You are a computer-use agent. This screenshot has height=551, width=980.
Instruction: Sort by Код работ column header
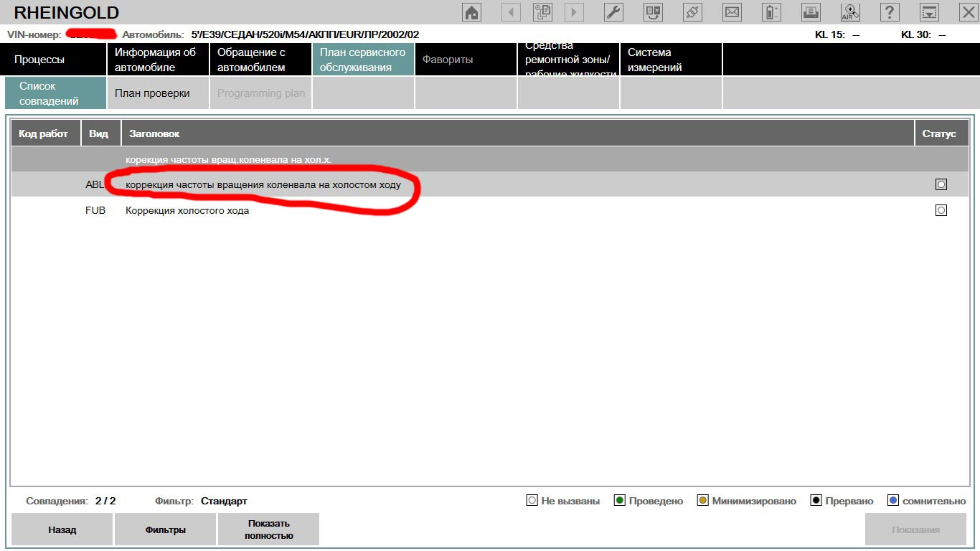pyautogui.click(x=47, y=133)
